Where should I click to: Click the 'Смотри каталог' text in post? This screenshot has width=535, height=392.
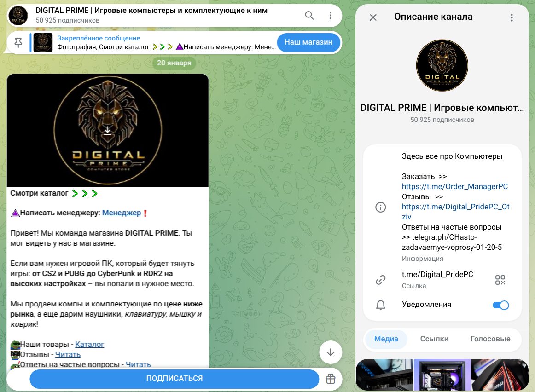[x=39, y=193]
